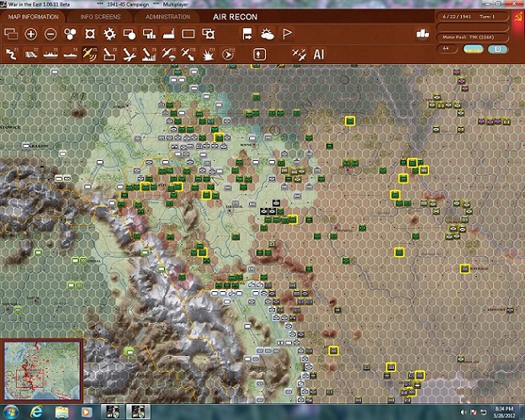Launch Internet Explorer from the taskbar
The height and width of the screenshot is (420, 525).
click(36, 412)
